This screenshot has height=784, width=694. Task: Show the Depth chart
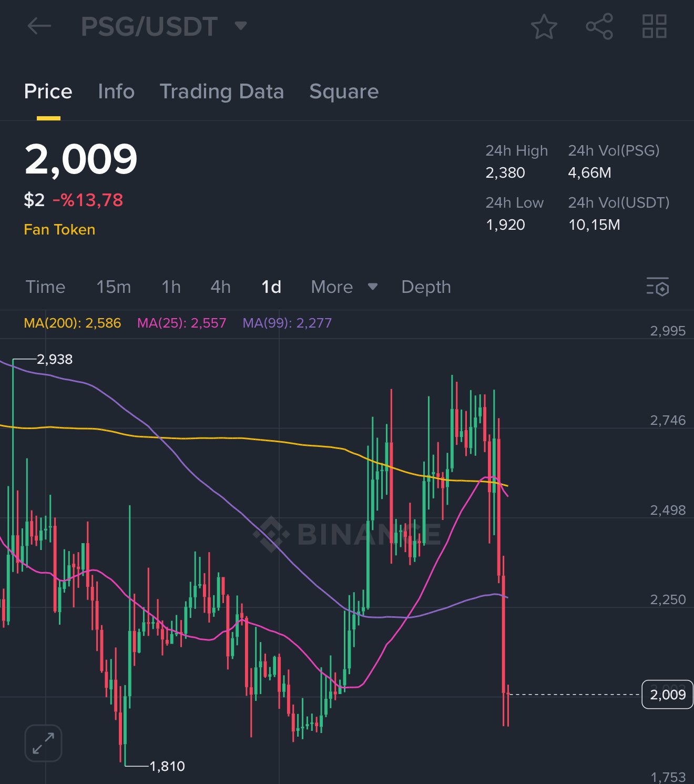pos(426,287)
